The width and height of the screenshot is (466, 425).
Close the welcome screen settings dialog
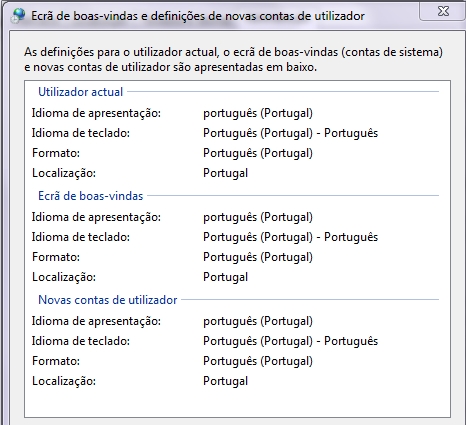(x=443, y=11)
